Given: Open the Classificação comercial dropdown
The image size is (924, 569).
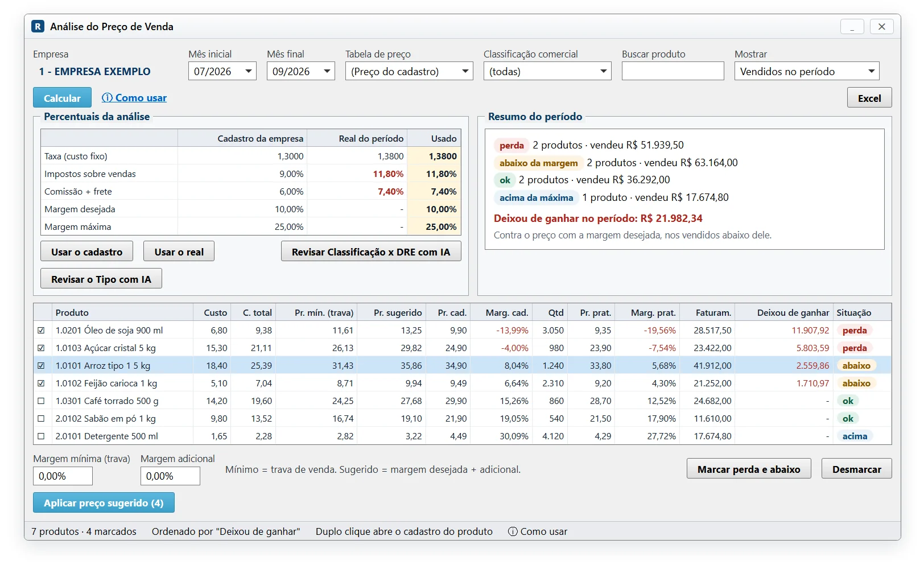Looking at the screenshot, I should (x=547, y=71).
